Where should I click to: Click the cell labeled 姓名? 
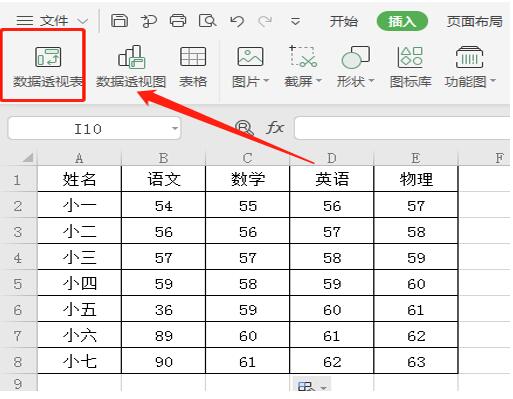79,179
